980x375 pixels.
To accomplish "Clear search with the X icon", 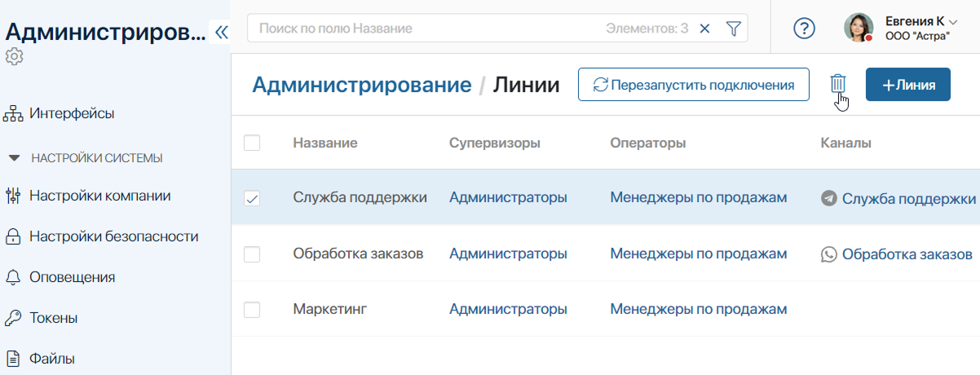I will (x=705, y=29).
